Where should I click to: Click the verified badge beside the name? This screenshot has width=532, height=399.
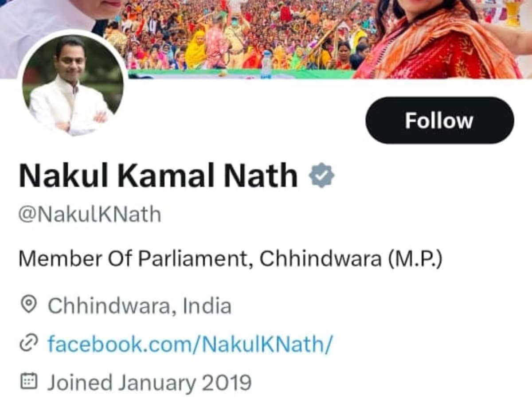322,175
